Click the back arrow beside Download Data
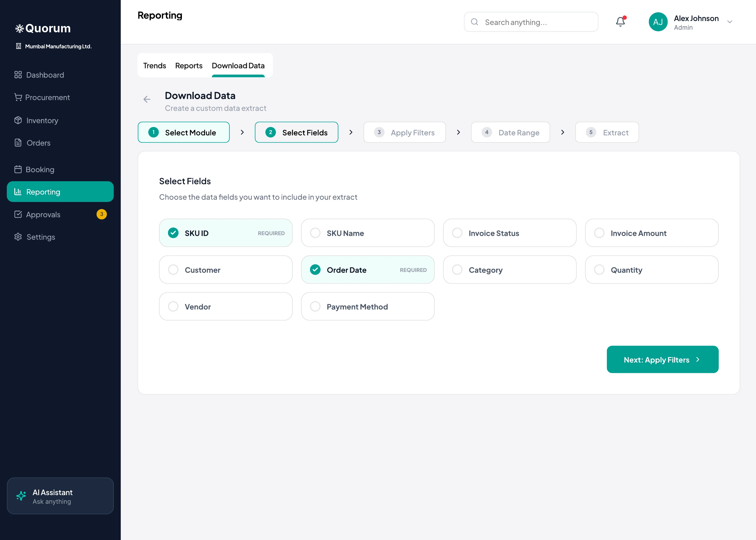Screen dimensions: 756x540 pos(147,99)
